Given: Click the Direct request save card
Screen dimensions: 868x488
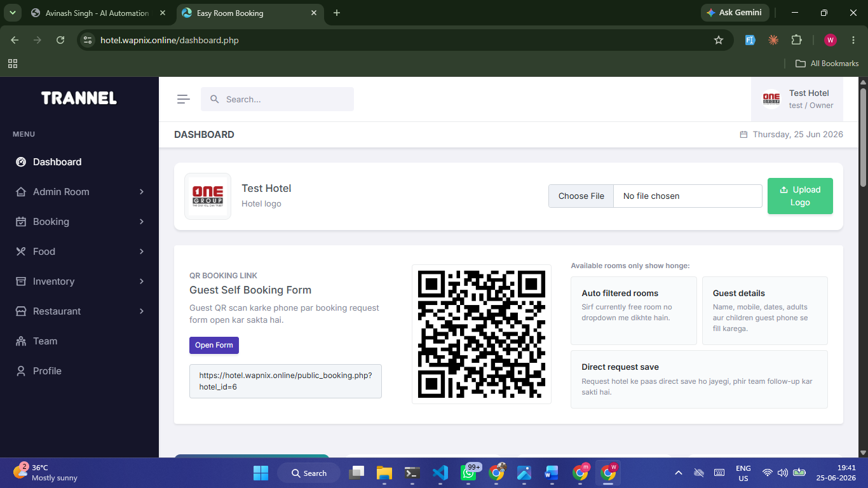Looking at the screenshot, I should click(699, 379).
